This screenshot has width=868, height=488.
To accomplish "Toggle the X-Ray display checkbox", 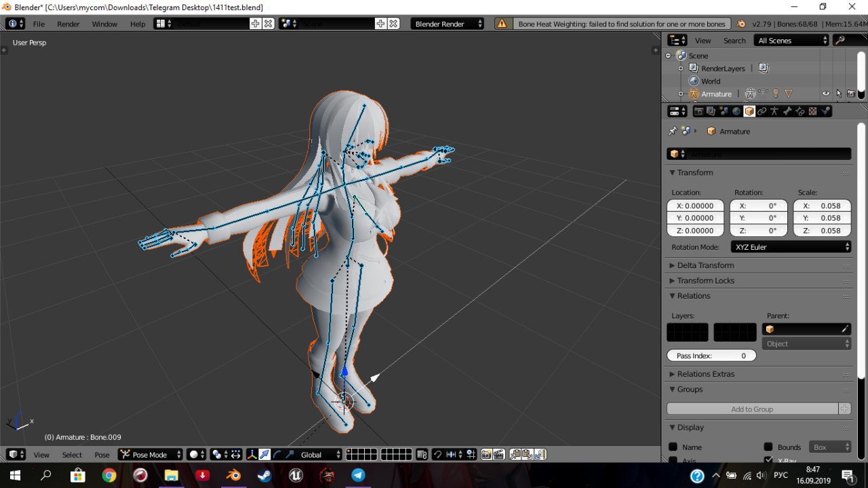I will (768, 460).
